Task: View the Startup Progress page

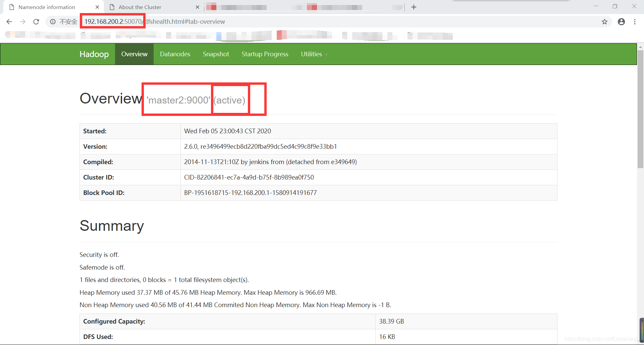Action: click(x=265, y=54)
